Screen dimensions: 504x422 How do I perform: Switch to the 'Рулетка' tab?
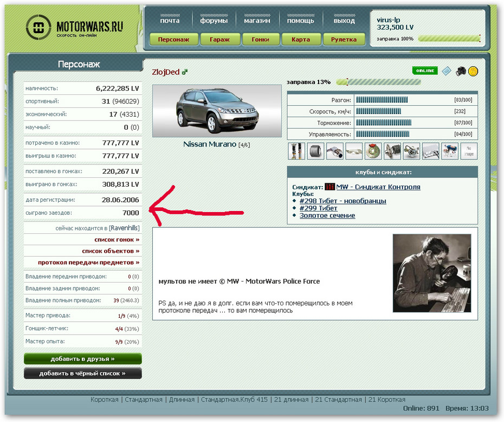(344, 40)
